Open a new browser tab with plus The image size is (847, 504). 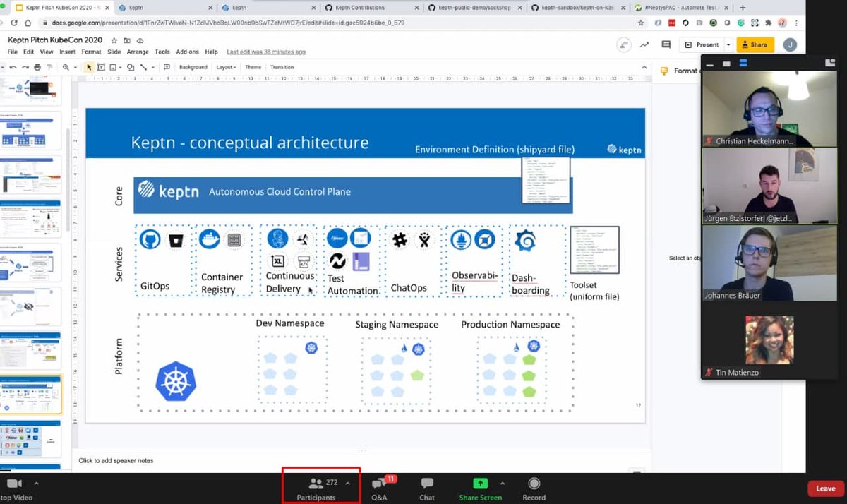[743, 8]
